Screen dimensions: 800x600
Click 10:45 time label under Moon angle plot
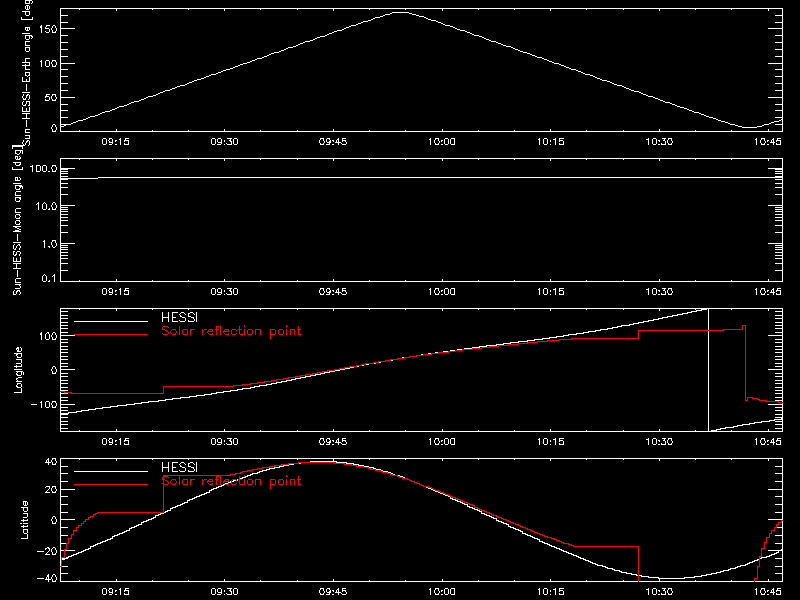click(767, 292)
